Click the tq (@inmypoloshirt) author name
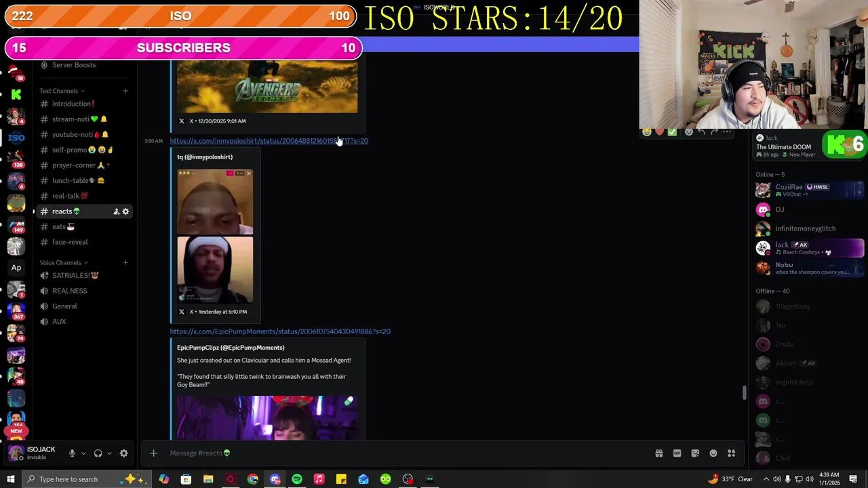868x488 pixels. (205, 157)
